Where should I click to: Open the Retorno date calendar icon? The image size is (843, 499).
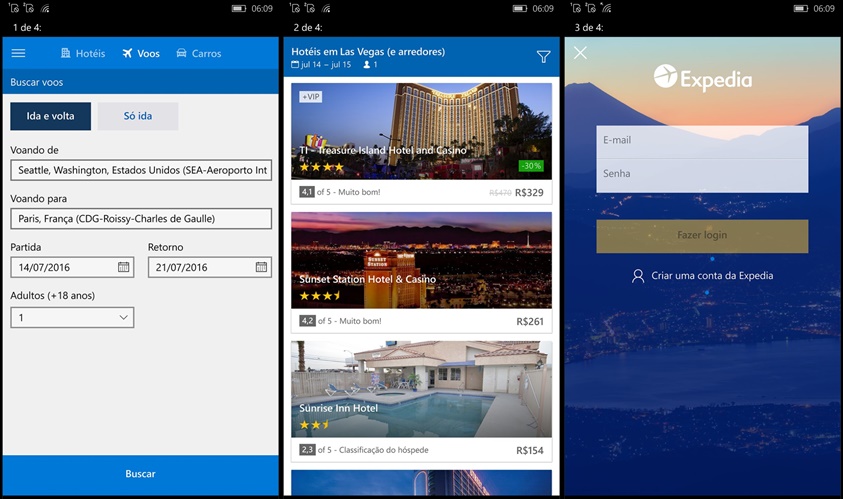point(261,267)
